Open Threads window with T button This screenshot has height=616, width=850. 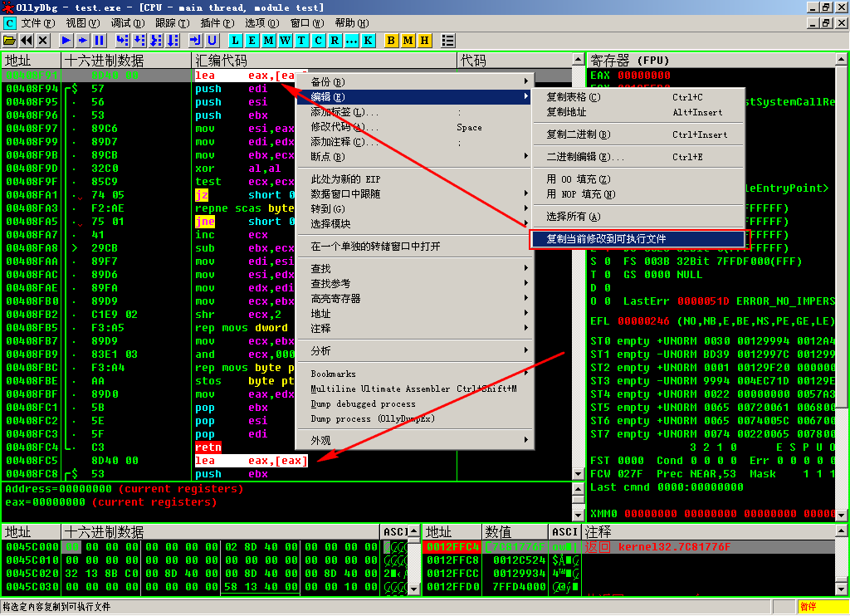coord(302,40)
